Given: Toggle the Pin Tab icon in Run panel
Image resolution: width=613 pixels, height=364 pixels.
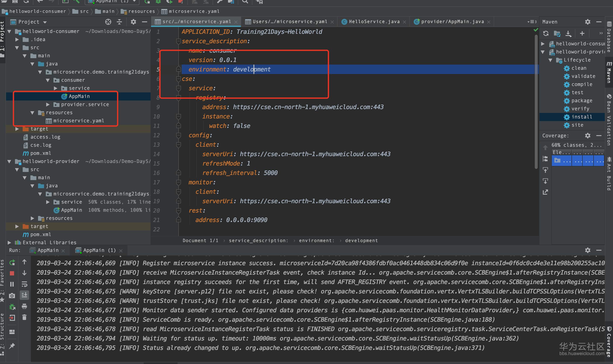Looking at the screenshot, I should coord(12,346).
